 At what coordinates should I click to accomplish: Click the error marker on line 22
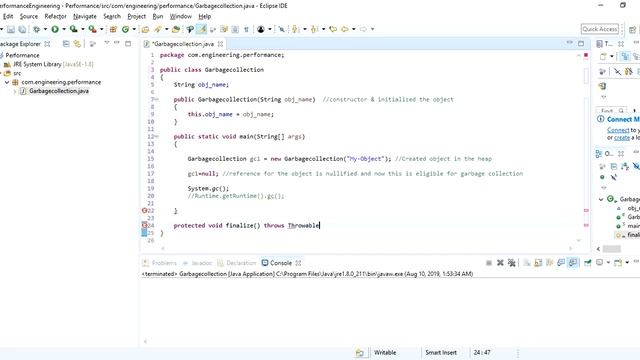[144, 211]
